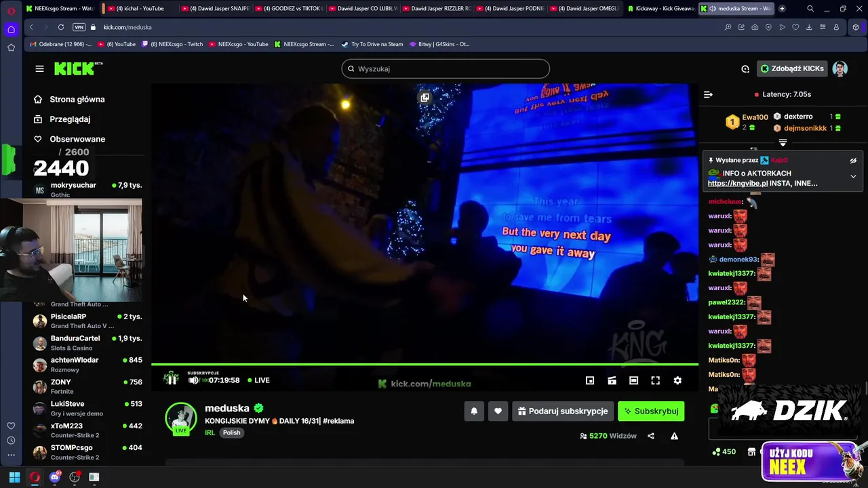The height and width of the screenshot is (488, 868).
Task: Open STOMPcsgo channel in sidebar
Action: click(x=87, y=451)
